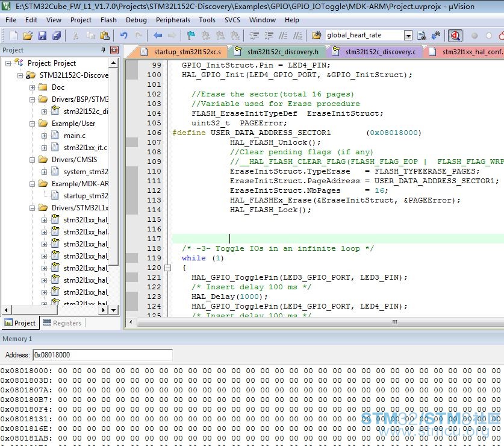Switch to stm32l152c_discovery.c tab
Viewport: 504px width, 446px height.
375,52
